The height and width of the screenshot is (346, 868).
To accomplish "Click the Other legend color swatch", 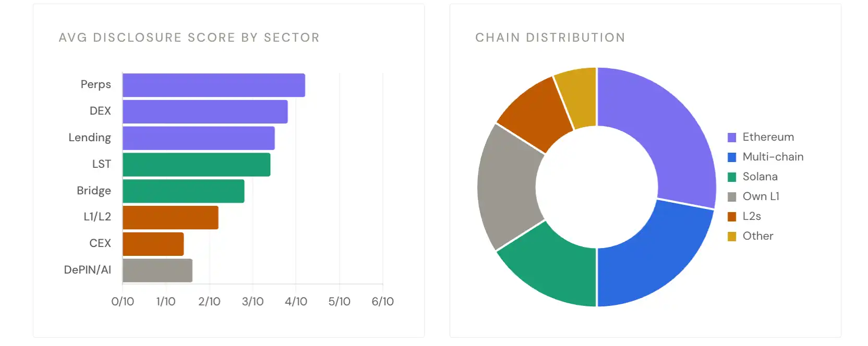I will [x=732, y=237].
